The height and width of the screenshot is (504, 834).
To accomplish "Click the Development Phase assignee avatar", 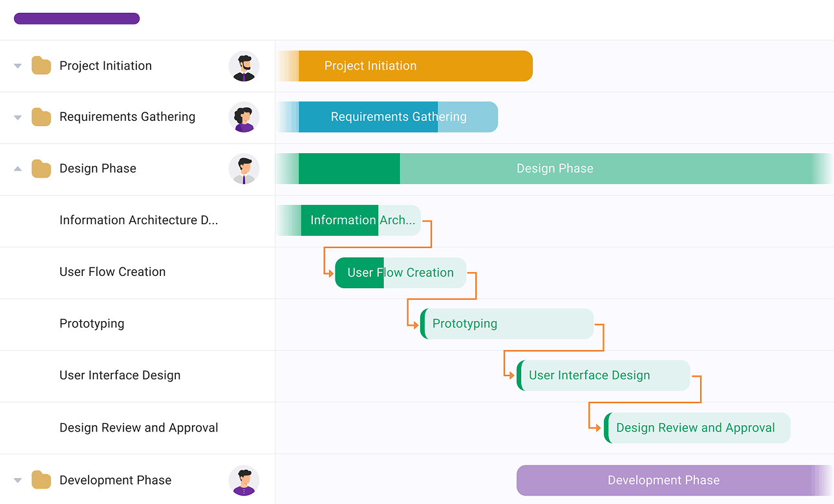I will 244,481.
